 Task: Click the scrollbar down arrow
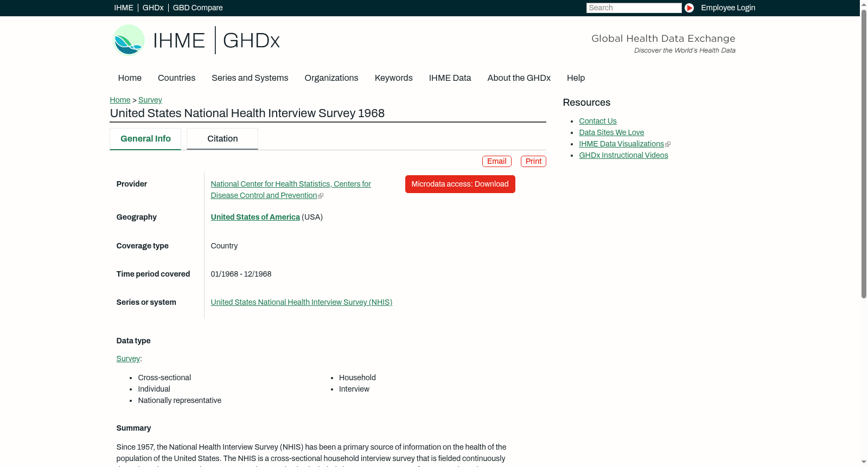(x=864, y=463)
